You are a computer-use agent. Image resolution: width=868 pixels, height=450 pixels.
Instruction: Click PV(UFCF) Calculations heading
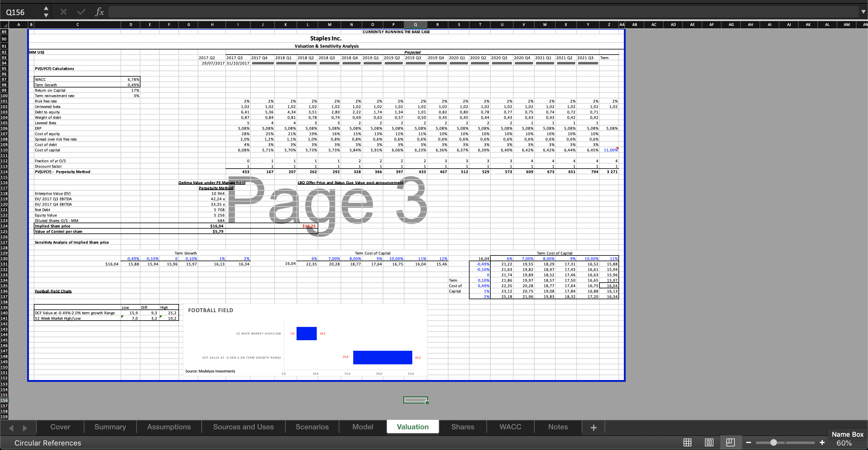54,68
